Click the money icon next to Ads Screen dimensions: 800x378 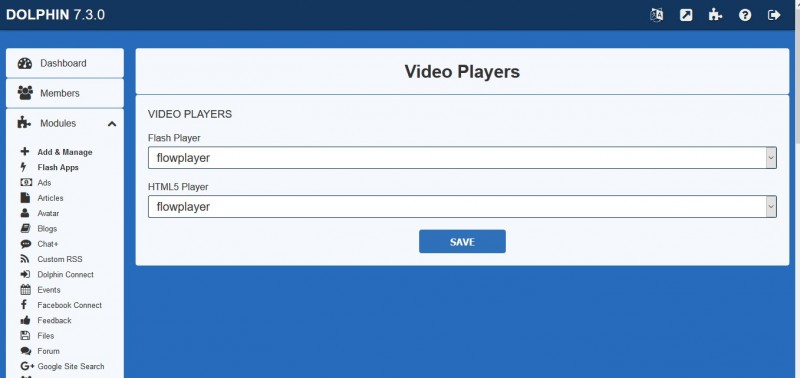pos(26,182)
